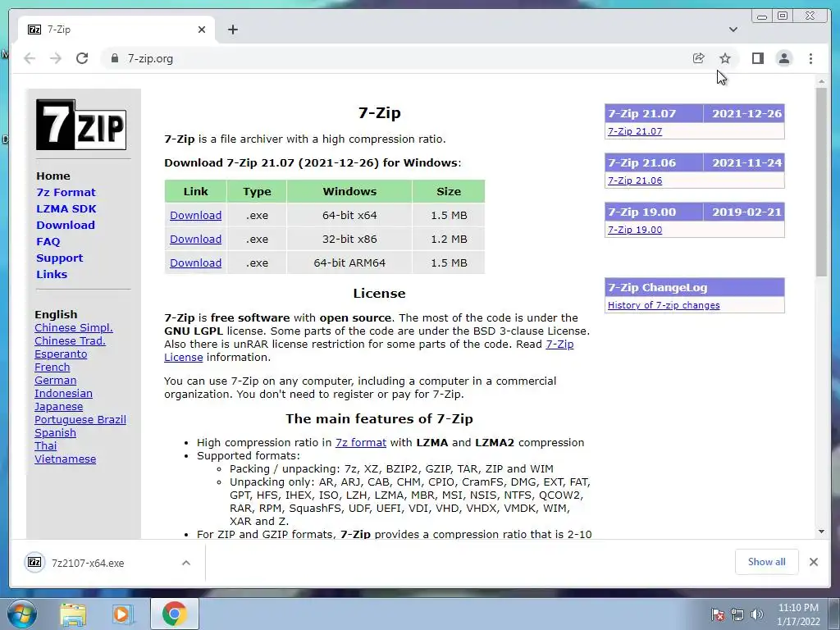The height and width of the screenshot is (630, 840).
Task: Expand options for 7z2107-x64.exe download
Action: 186,563
